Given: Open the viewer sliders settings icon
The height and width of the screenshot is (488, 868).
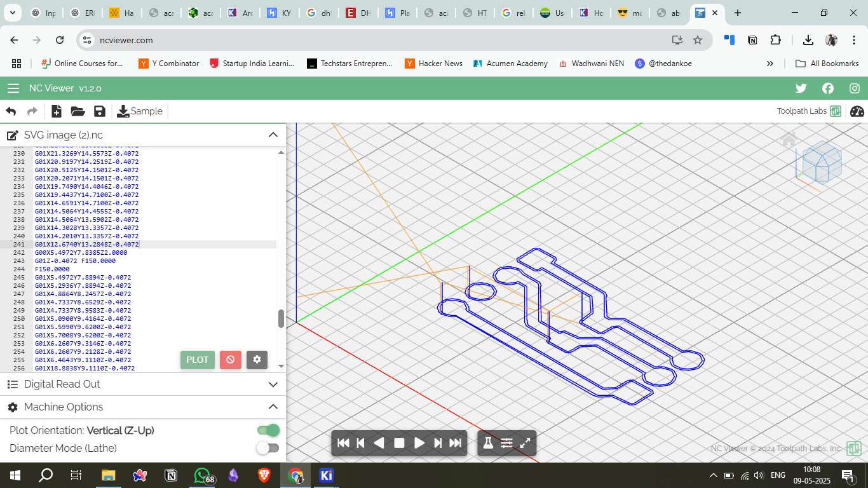Looking at the screenshot, I should [x=506, y=443].
